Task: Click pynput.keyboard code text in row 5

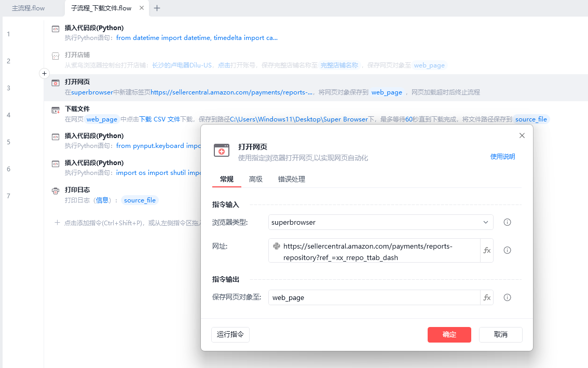Action: (x=158, y=146)
